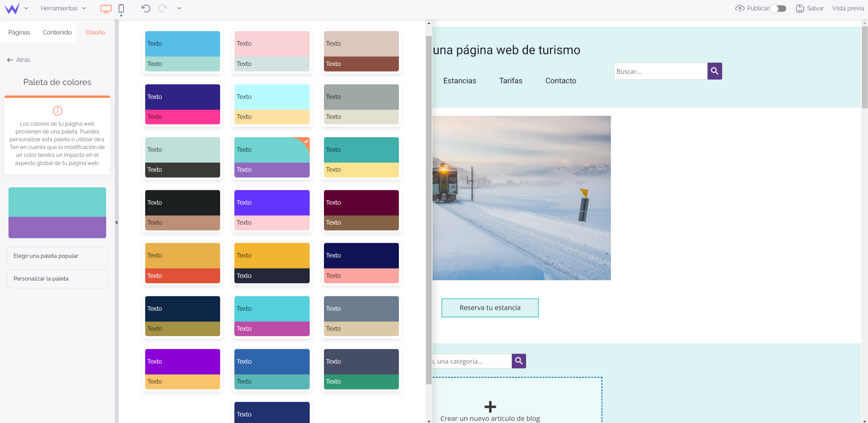Viewport: 868px width, 423px height.
Task: Click the blog search magnifier button
Action: coord(519,361)
